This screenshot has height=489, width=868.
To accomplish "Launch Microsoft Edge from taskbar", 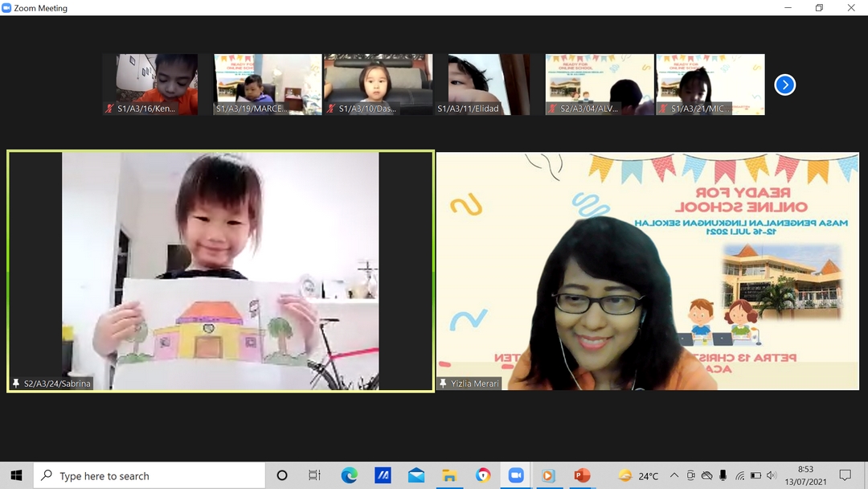I will [x=349, y=475].
